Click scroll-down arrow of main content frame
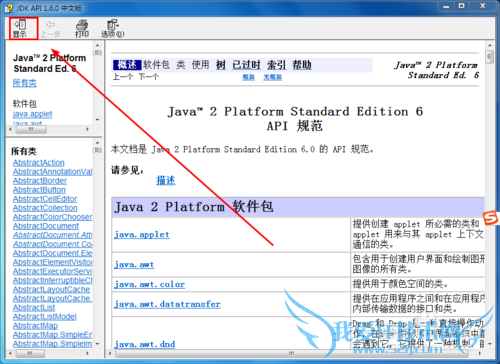 (490, 344)
